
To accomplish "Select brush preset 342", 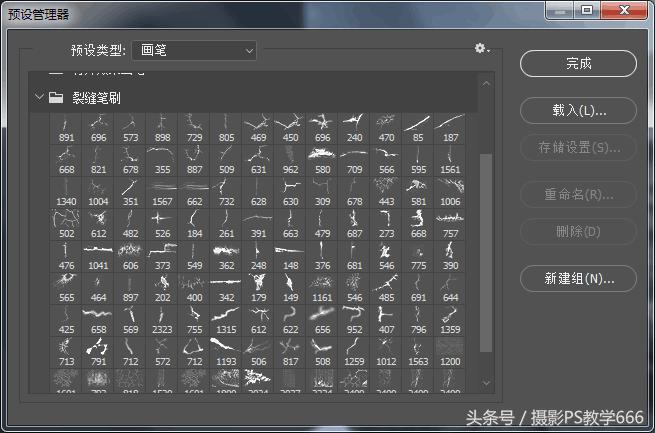I will click(x=226, y=289).
